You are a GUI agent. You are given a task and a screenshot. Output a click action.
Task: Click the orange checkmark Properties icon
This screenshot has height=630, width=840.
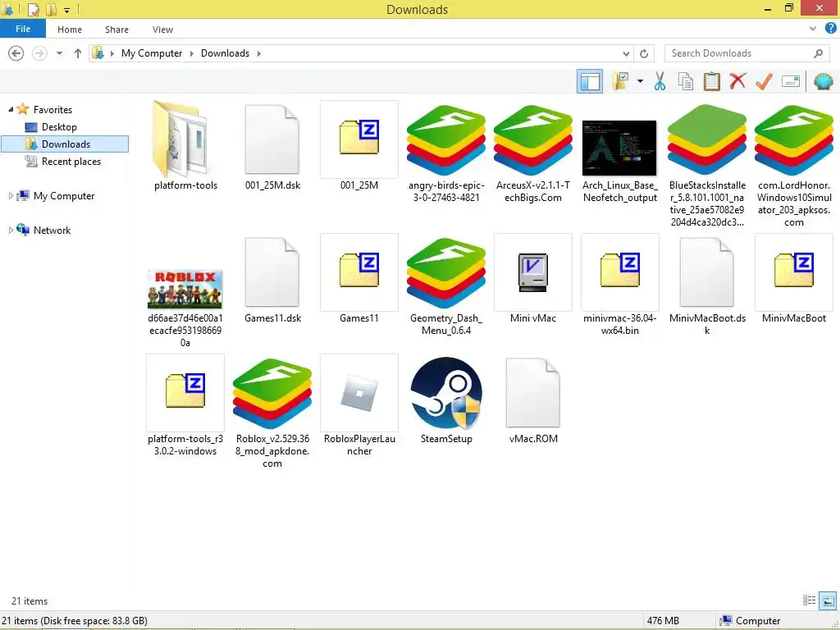tap(764, 81)
